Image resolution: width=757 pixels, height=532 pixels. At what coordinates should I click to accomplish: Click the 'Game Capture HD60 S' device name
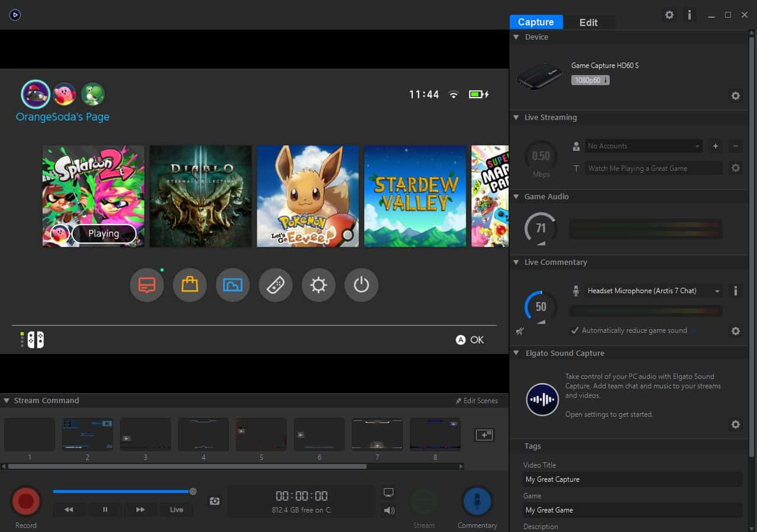pyautogui.click(x=605, y=66)
